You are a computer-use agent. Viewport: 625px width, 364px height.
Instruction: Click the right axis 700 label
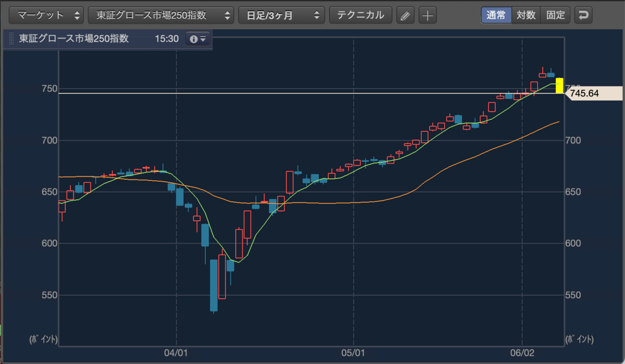click(573, 141)
